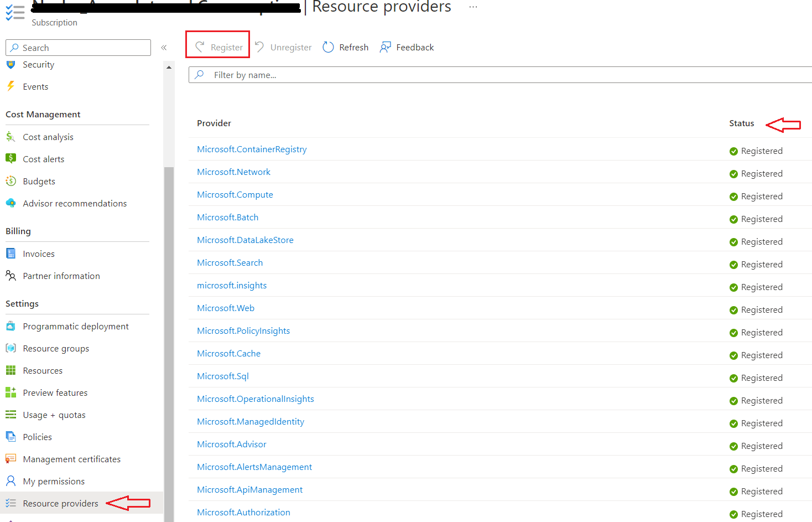812x522 pixels.
Task: Collapse the sidebar with the double chevron
Action: pos(164,48)
